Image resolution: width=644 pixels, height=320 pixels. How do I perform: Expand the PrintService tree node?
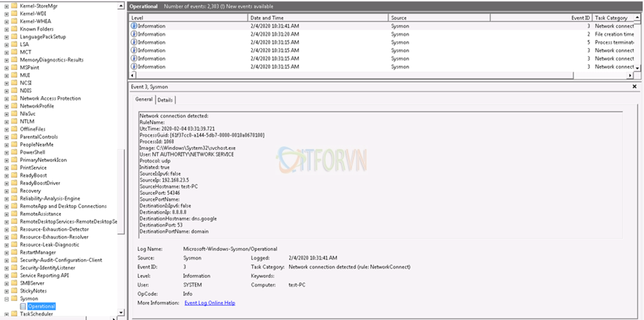coord(6,168)
